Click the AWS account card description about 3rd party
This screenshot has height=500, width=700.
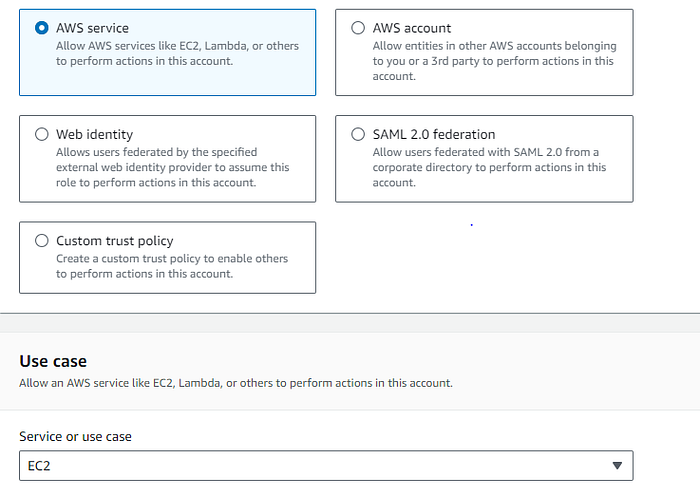click(x=494, y=61)
